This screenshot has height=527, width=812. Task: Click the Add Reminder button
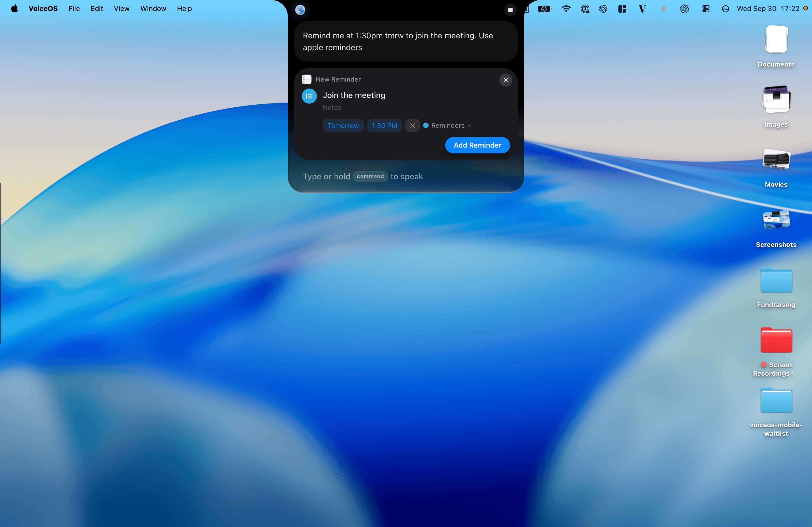tap(477, 145)
